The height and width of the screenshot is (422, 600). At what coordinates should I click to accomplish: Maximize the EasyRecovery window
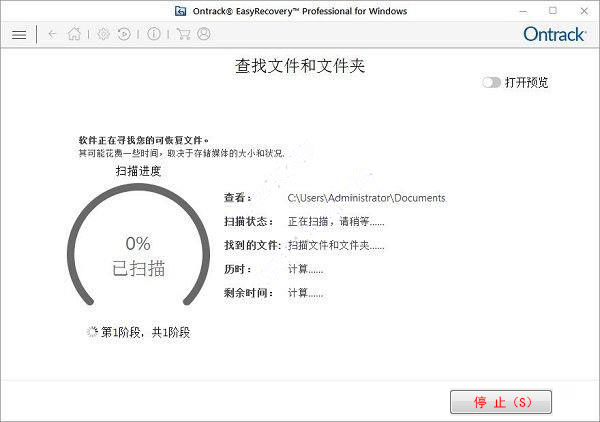(554, 10)
